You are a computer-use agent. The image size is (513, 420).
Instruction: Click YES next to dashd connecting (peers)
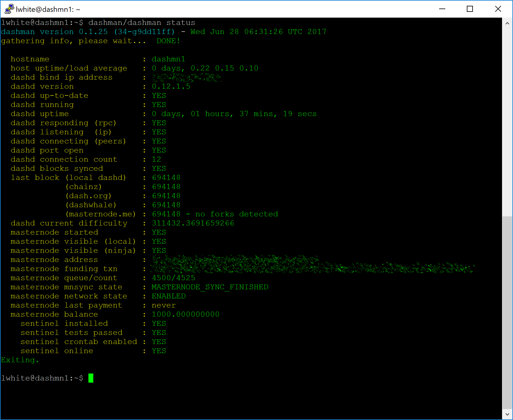159,141
